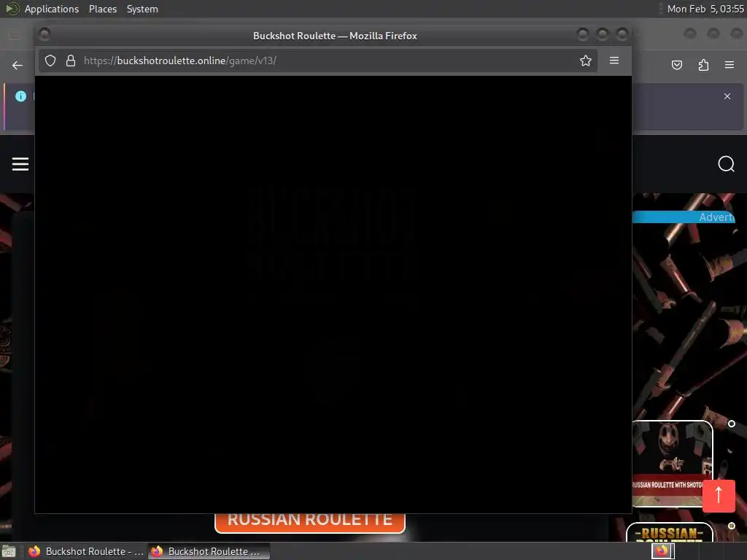Open the System menu

pos(142,9)
